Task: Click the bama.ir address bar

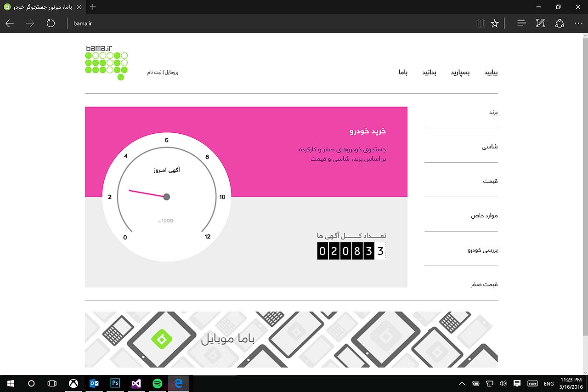Action: [x=271, y=23]
